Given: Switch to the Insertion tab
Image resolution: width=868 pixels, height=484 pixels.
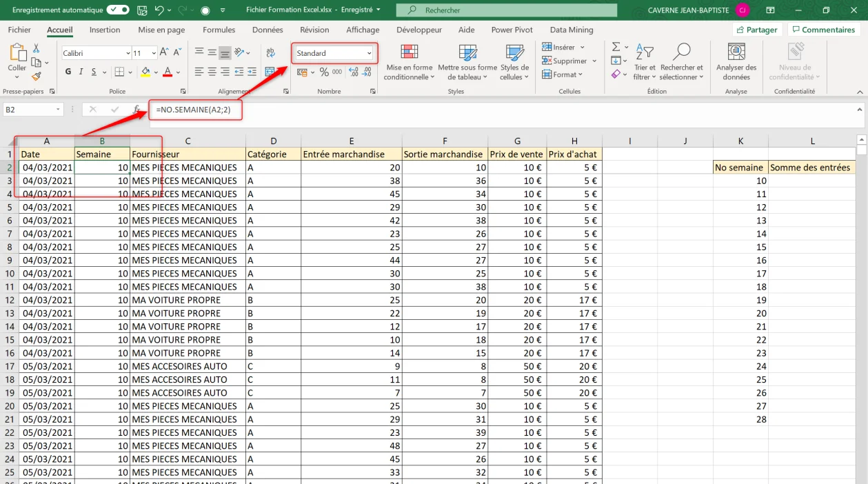Looking at the screenshot, I should 105,30.
